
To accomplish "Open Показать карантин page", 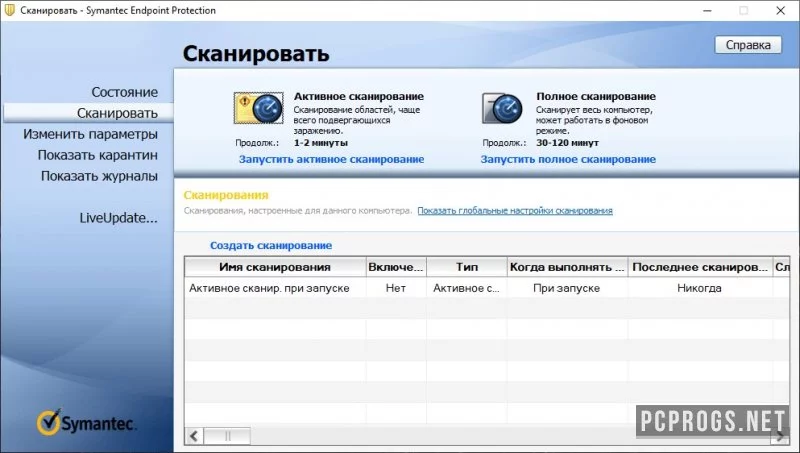I will click(x=97, y=155).
